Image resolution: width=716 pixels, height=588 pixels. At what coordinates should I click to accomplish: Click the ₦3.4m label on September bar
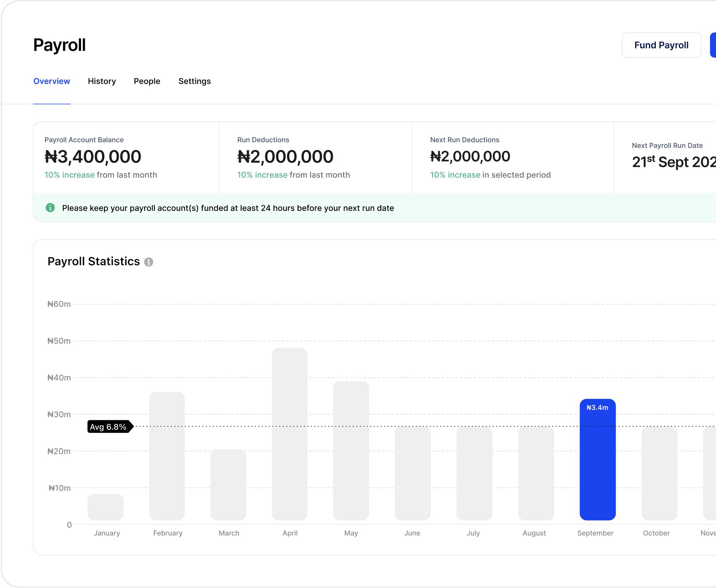[597, 408]
